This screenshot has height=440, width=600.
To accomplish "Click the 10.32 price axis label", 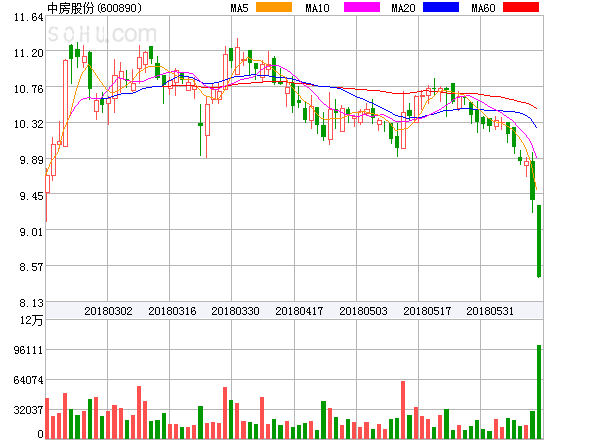I will coord(29,124).
